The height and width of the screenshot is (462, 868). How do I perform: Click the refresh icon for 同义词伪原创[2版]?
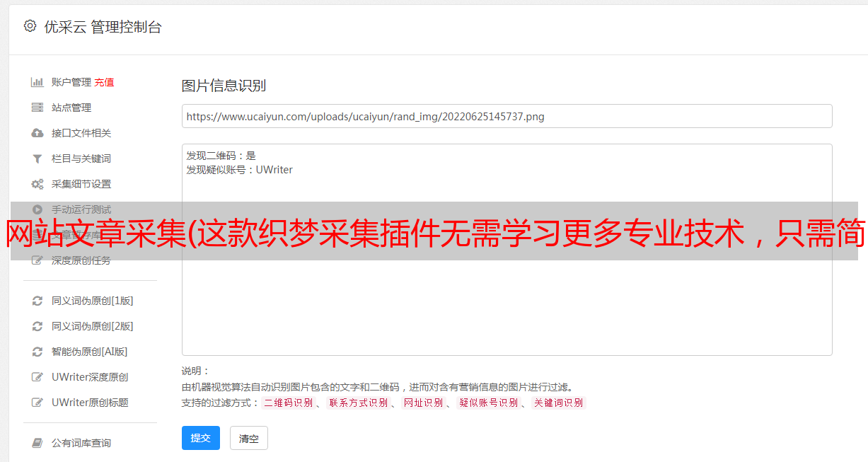(x=37, y=326)
